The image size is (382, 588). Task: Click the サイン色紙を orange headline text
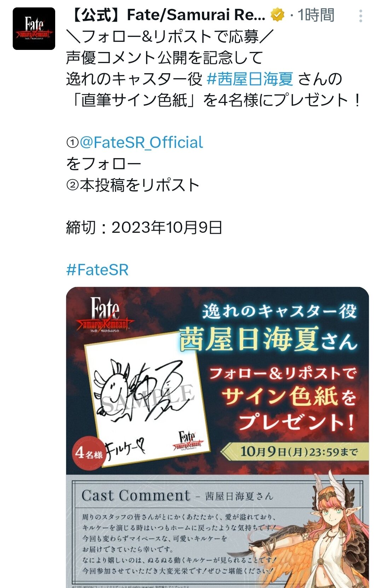pyautogui.click(x=289, y=397)
